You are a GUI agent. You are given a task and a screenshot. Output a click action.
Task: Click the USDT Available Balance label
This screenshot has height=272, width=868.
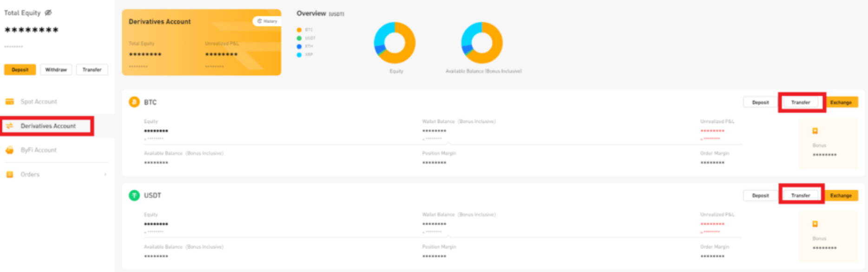click(184, 247)
